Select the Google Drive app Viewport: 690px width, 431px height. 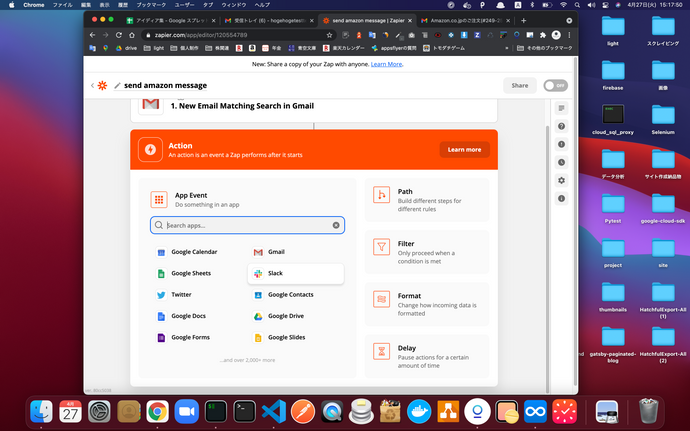(296, 316)
